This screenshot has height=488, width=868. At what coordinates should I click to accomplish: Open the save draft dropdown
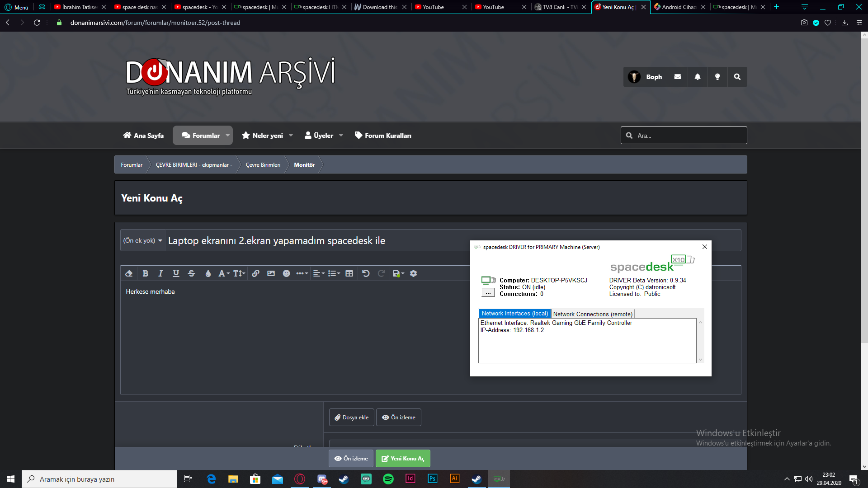point(398,273)
